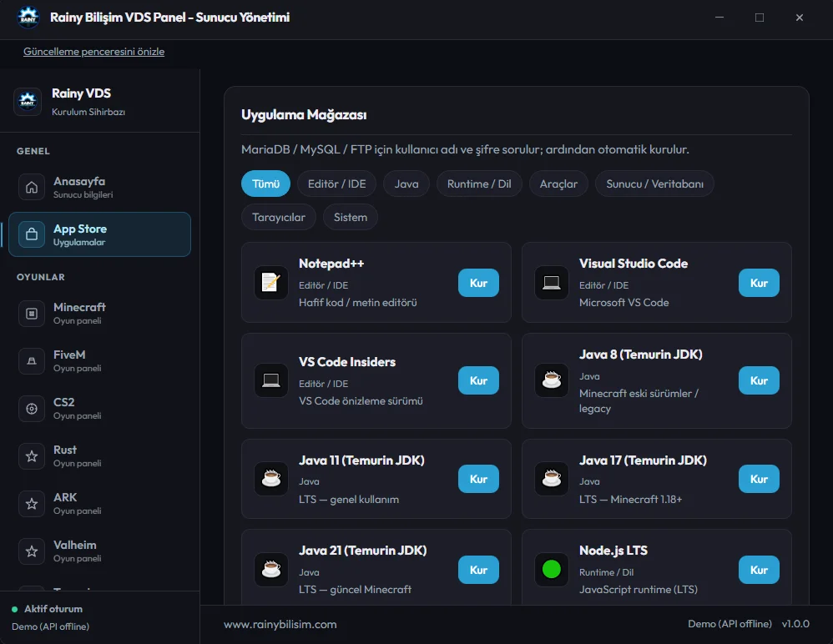Viewport: 833px width, 644px height.
Task: Open Güncelleme penceresini önizle link
Action: click(93, 52)
